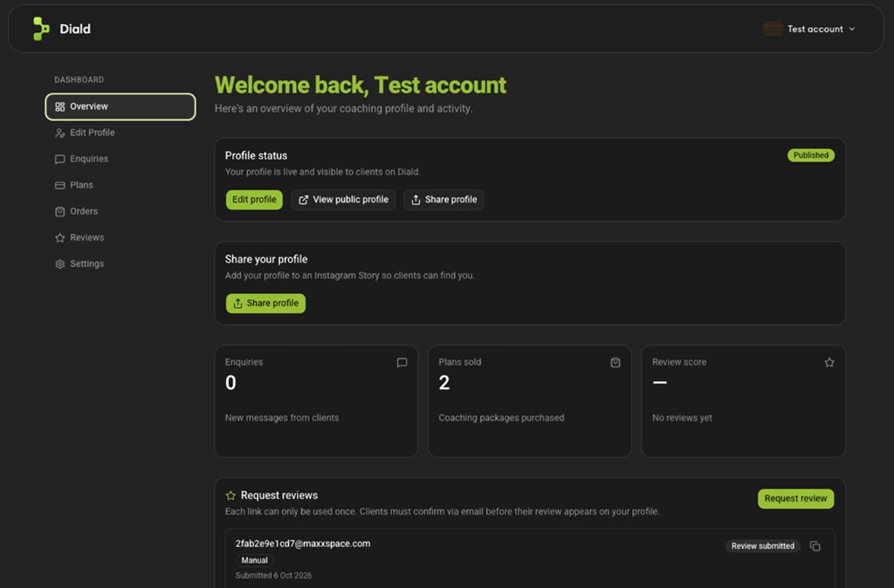Click the Plans sold count 2
This screenshot has width=894, height=588.
(444, 382)
